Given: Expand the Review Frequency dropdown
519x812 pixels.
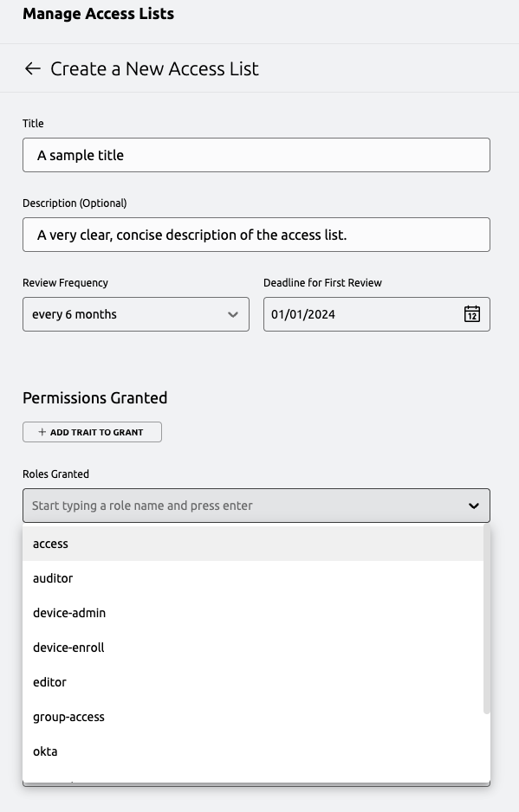Looking at the screenshot, I should click(x=135, y=314).
